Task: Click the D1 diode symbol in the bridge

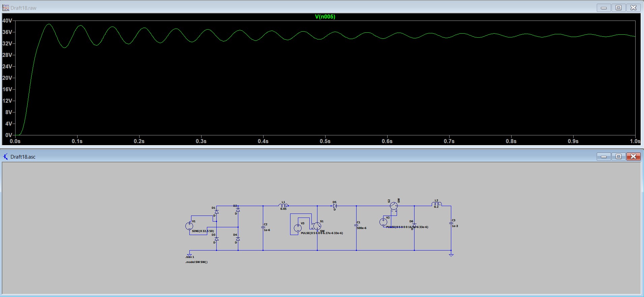Action: (x=217, y=212)
